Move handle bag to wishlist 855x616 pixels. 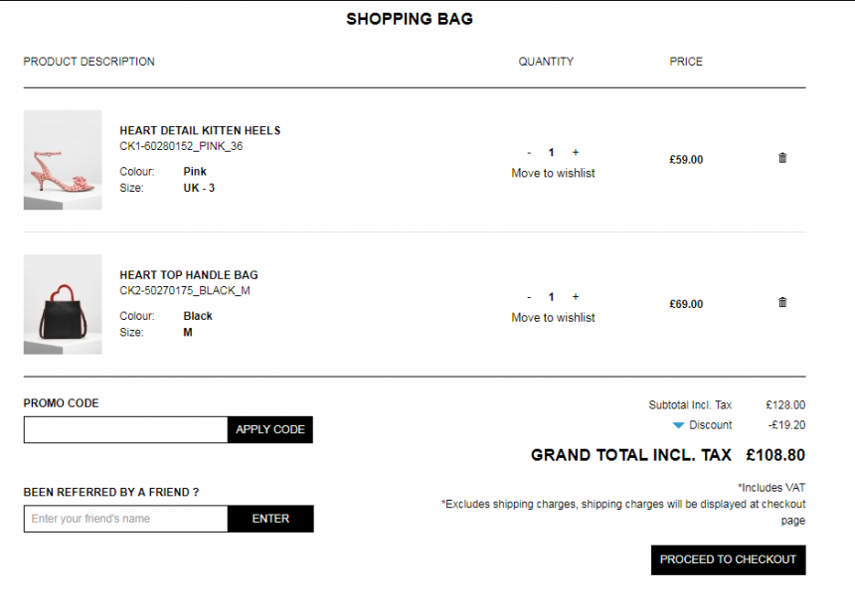pyautogui.click(x=553, y=318)
